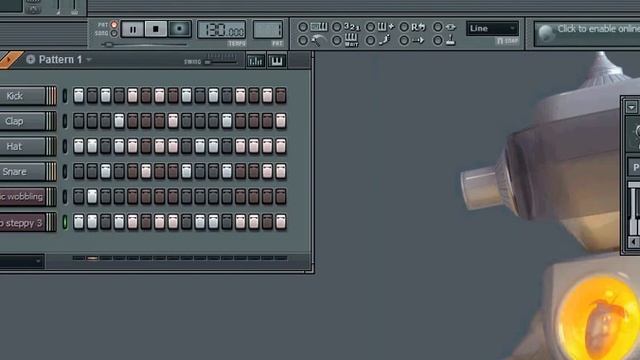Select the Kick channel button

point(22,96)
